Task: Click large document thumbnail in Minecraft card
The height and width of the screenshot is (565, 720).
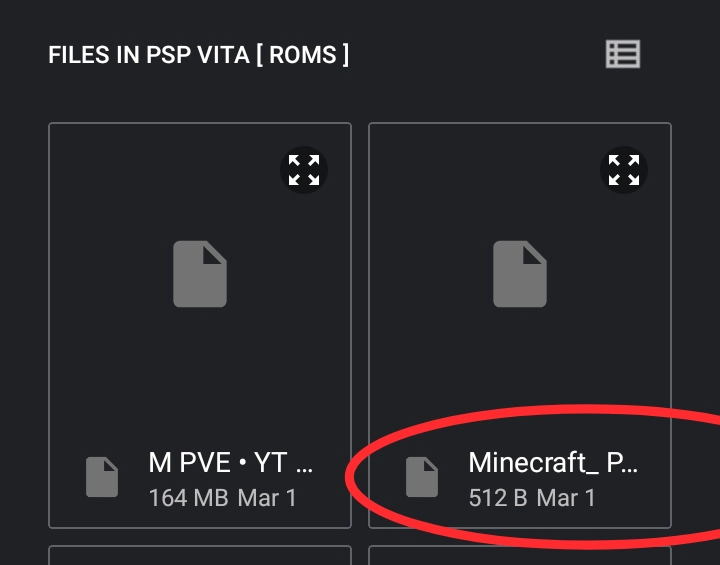Action: click(520, 274)
